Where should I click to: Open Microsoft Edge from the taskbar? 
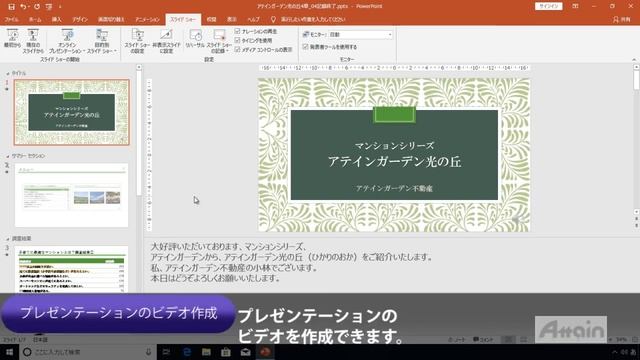pyautogui.click(x=187, y=352)
